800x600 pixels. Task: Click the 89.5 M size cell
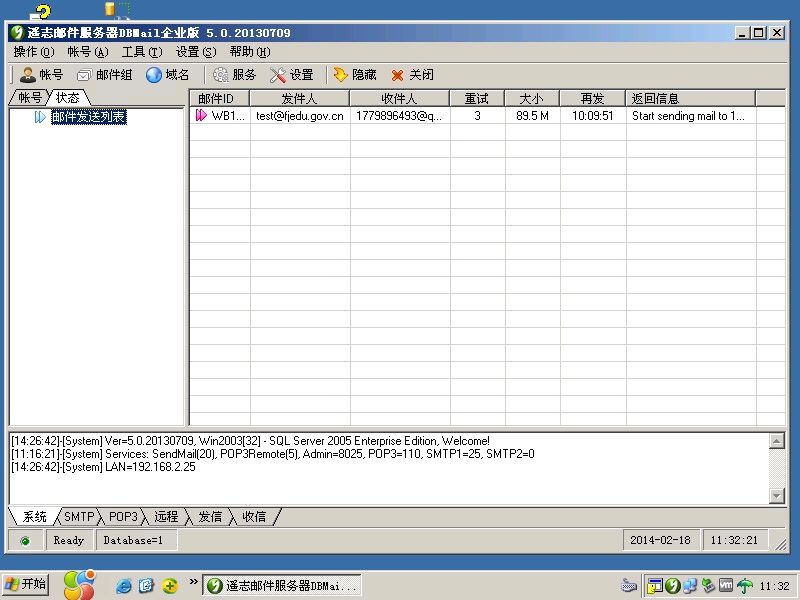pos(533,116)
